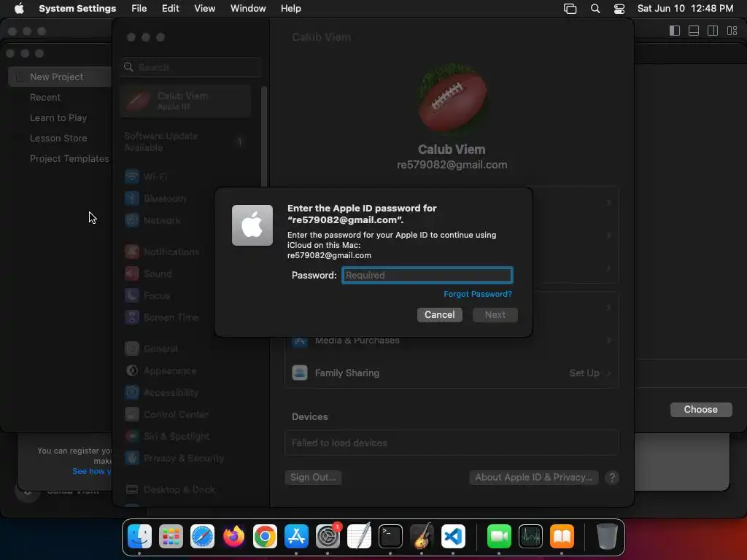Open the System Settings menu
This screenshot has height=560, width=747.
(x=77, y=9)
